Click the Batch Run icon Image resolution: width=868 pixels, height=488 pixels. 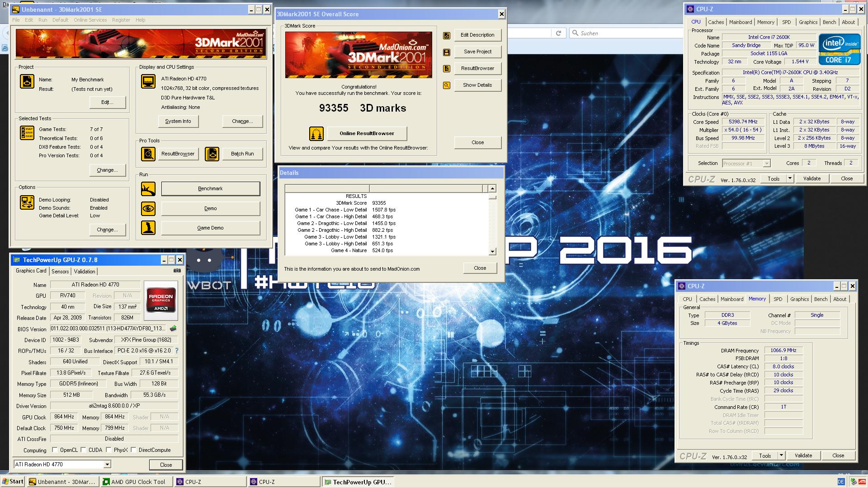[212, 154]
